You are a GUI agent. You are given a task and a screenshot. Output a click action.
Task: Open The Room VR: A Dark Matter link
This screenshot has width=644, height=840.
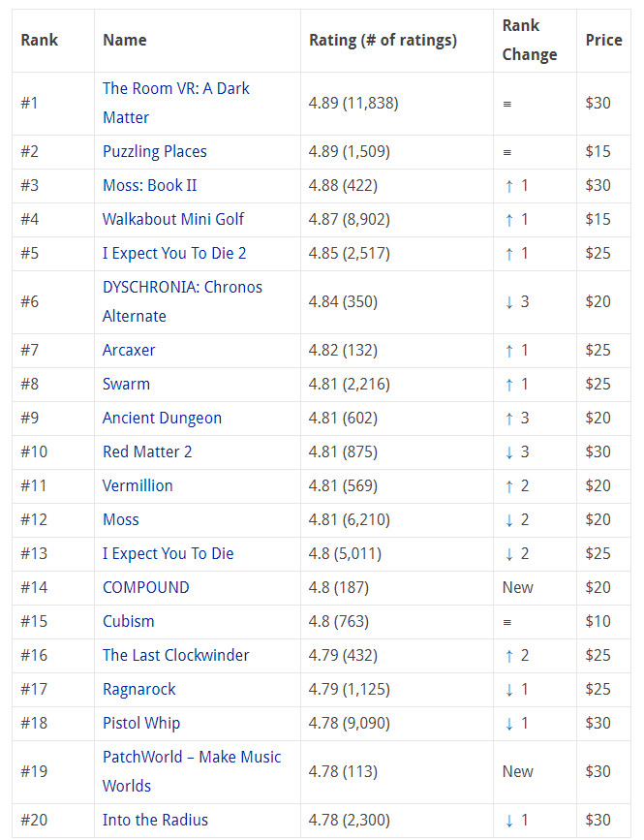tap(176, 103)
